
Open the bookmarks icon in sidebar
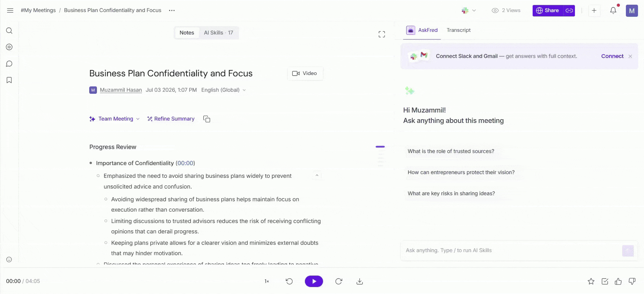9,80
